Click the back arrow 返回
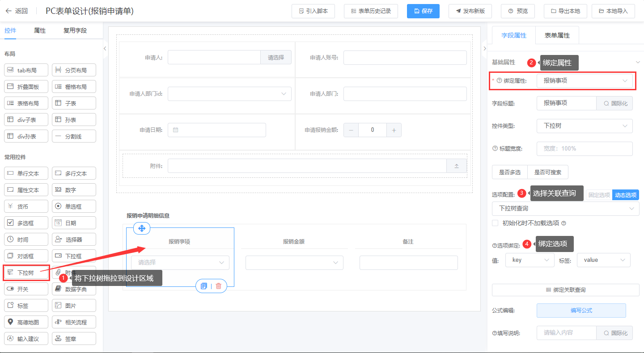Viewport: 644px width, 353px height. coord(17,11)
